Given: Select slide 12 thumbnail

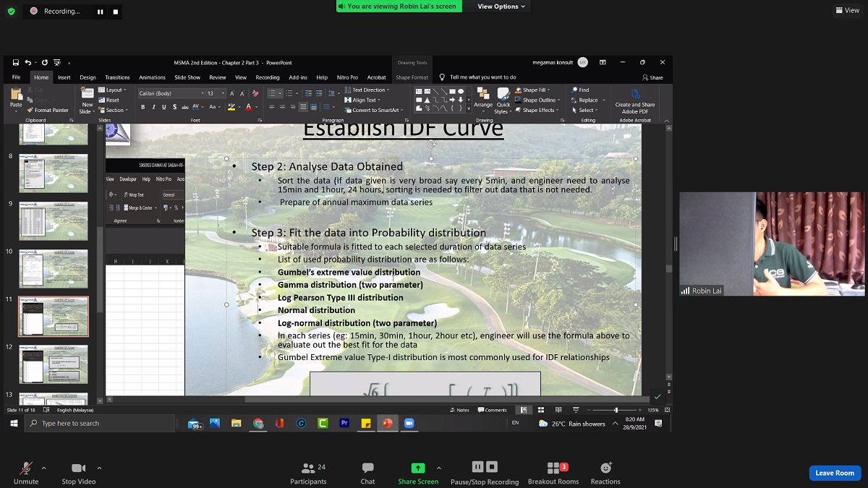Looking at the screenshot, I should click(x=54, y=364).
